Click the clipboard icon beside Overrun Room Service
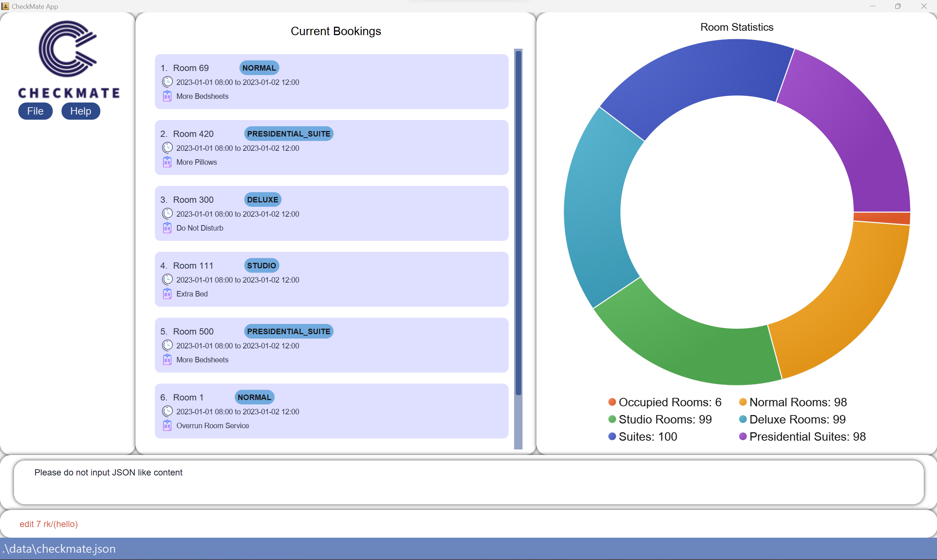 pos(167,426)
